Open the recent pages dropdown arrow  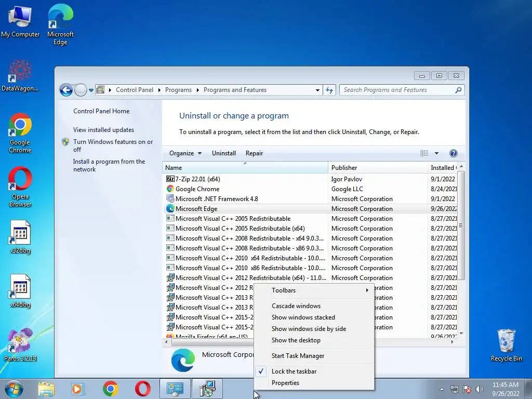91,90
